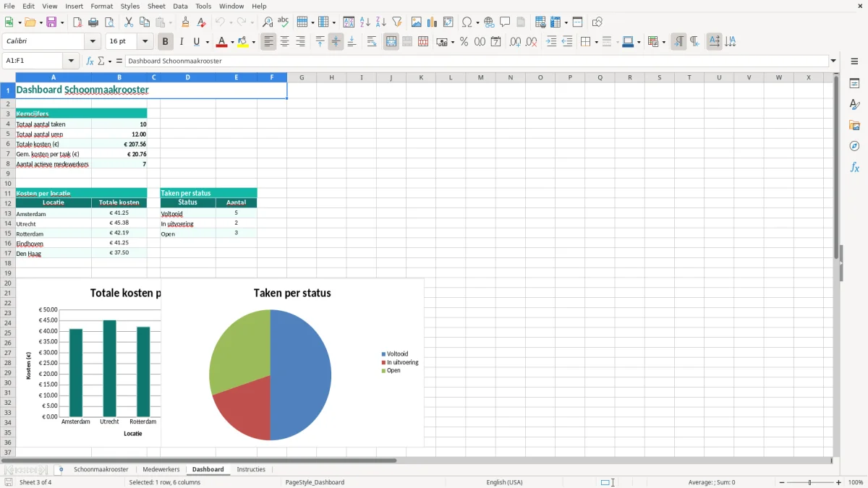The width and height of the screenshot is (868, 488).
Task: Run the Spelling check icon
Action: 284,22
